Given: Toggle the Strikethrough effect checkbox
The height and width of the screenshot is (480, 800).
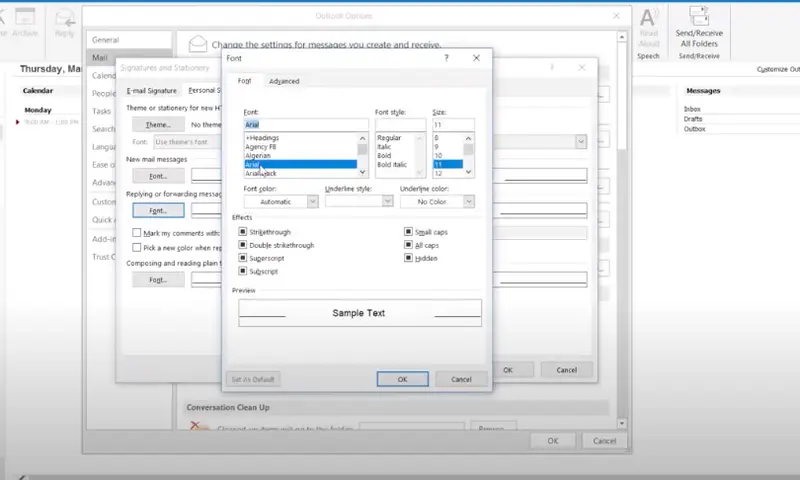Looking at the screenshot, I should pos(243,232).
